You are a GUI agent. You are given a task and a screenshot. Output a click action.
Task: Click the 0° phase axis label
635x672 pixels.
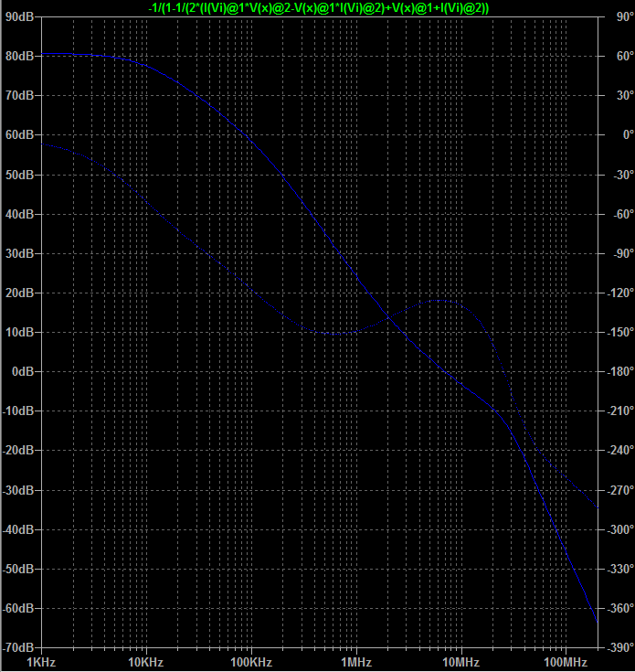pos(629,135)
